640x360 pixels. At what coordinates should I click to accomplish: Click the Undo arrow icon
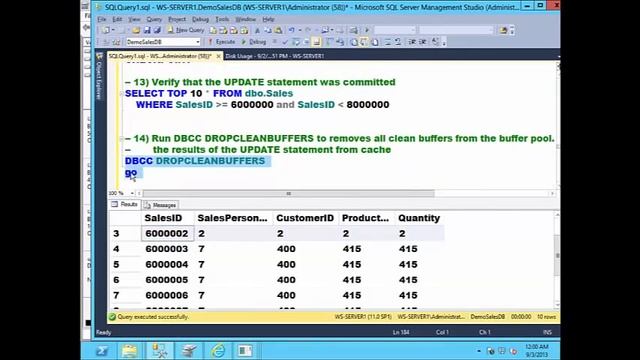tap(291, 30)
